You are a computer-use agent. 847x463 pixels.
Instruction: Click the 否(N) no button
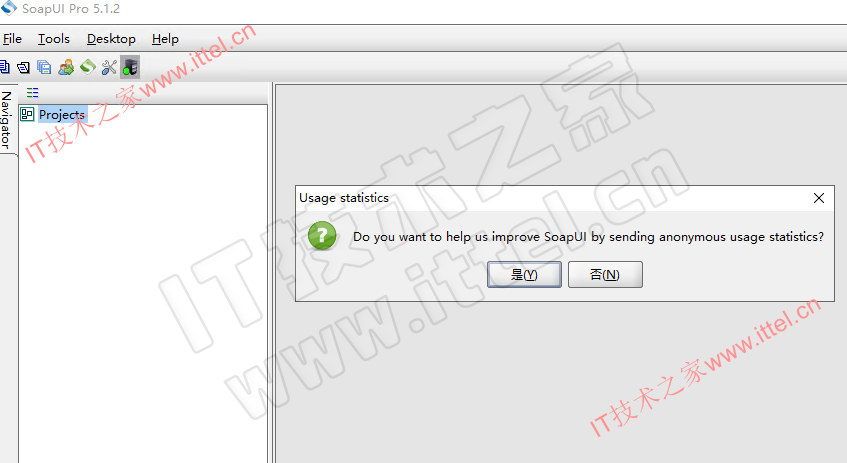(x=605, y=274)
